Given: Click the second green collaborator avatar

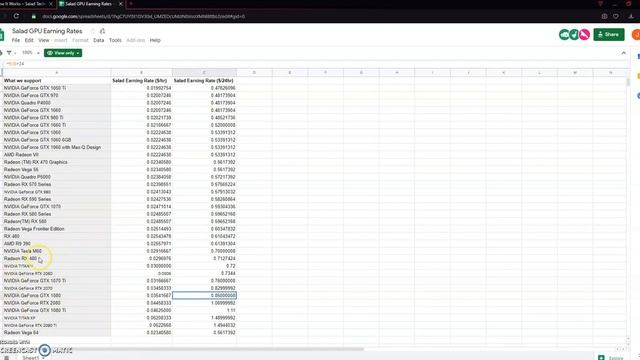Looking at the screenshot, I should click(574, 35).
